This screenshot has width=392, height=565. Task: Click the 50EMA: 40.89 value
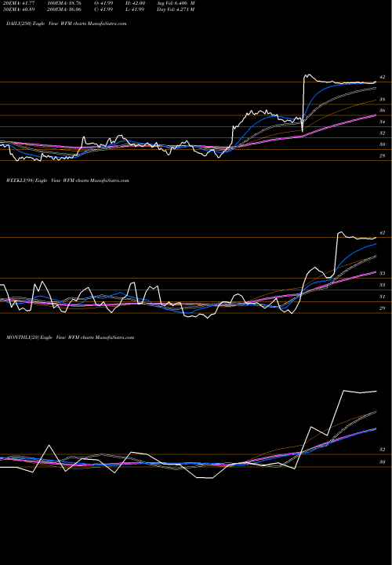tap(20, 9)
